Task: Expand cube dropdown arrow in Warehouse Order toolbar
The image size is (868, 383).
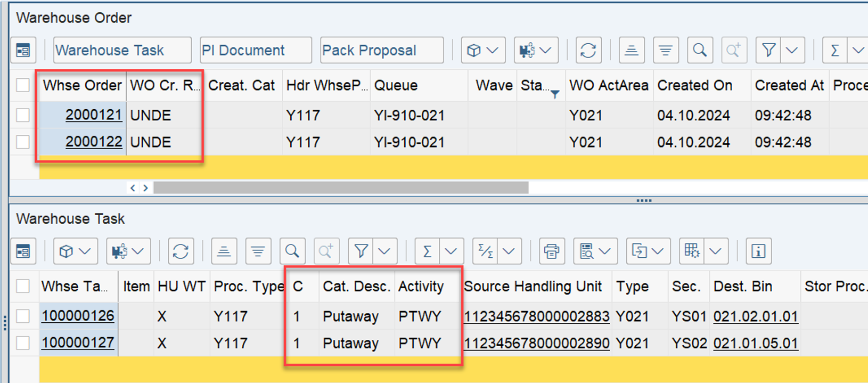Action: 494,51
